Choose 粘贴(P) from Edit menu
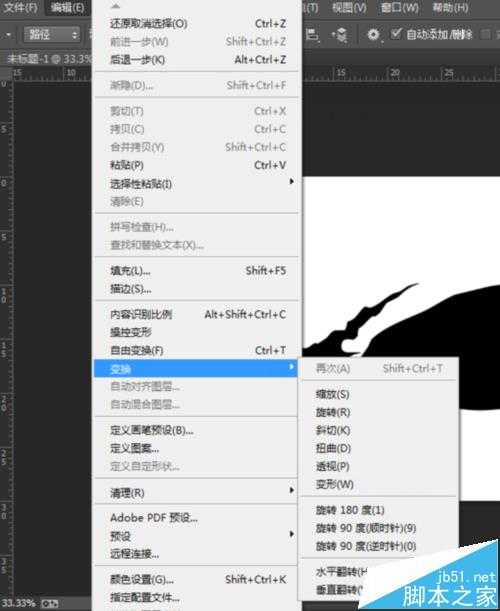This screenshot has height=611, width=500. click(197, 165)
